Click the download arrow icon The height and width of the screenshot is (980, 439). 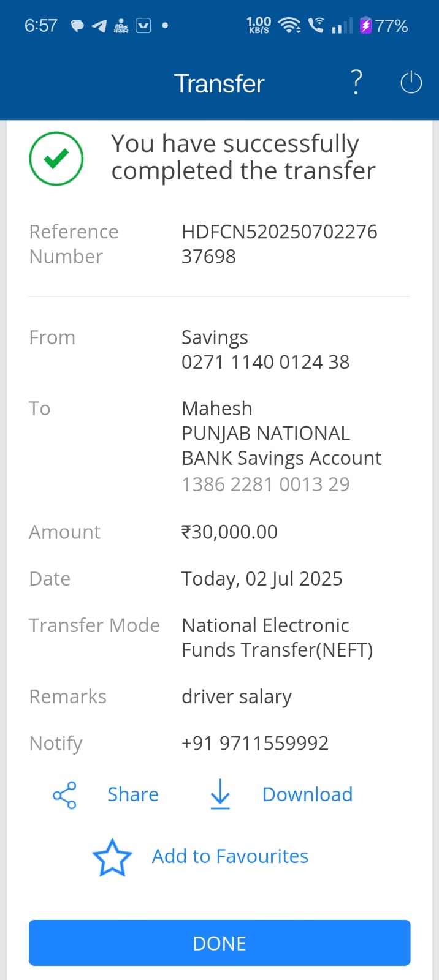point(220,794)
